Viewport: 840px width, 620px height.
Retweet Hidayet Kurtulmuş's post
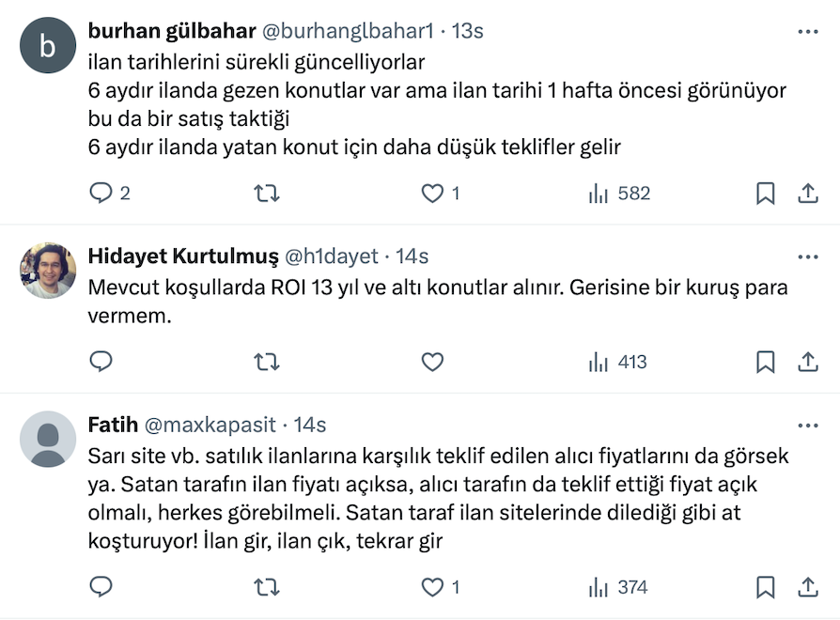(x=267, y=362)
